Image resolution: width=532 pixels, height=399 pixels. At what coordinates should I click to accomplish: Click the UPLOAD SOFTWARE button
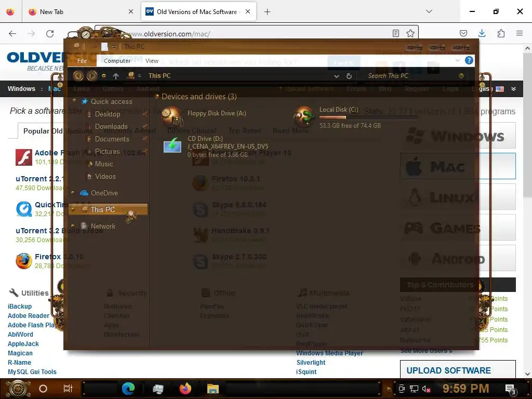(x=458, y=370)
